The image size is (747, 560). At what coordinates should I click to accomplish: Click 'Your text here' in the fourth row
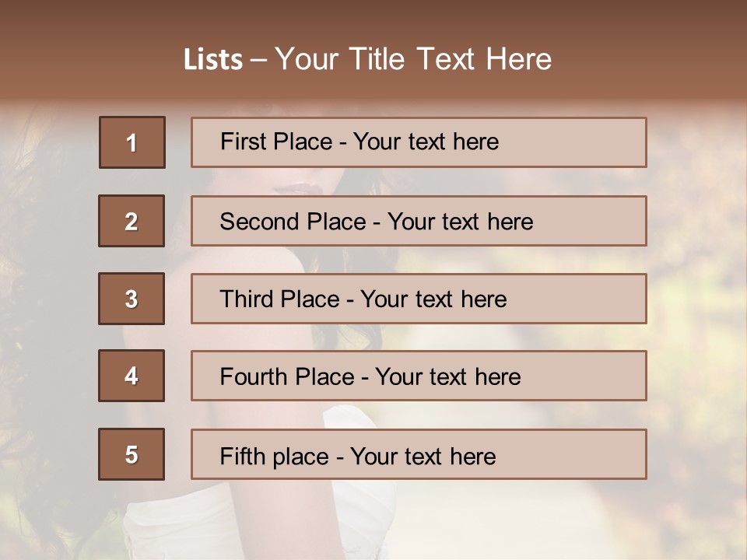click(x=447, y=377)
